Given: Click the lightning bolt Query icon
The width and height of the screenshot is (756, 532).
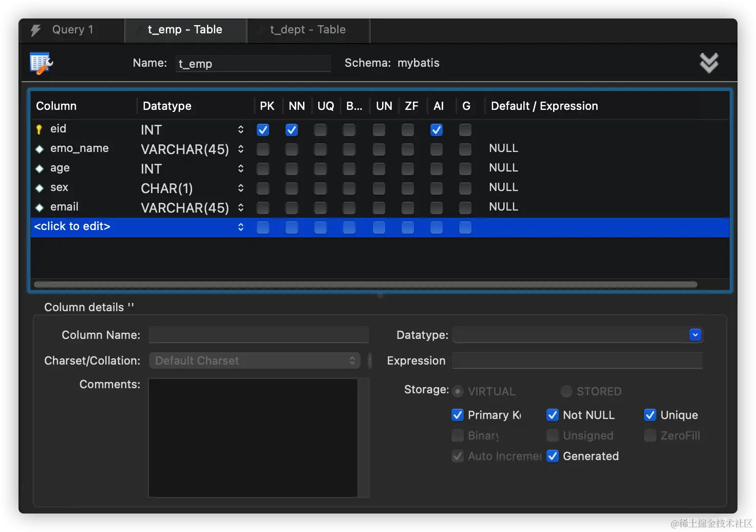Looking at the screenshot, I should coord(35,30).
